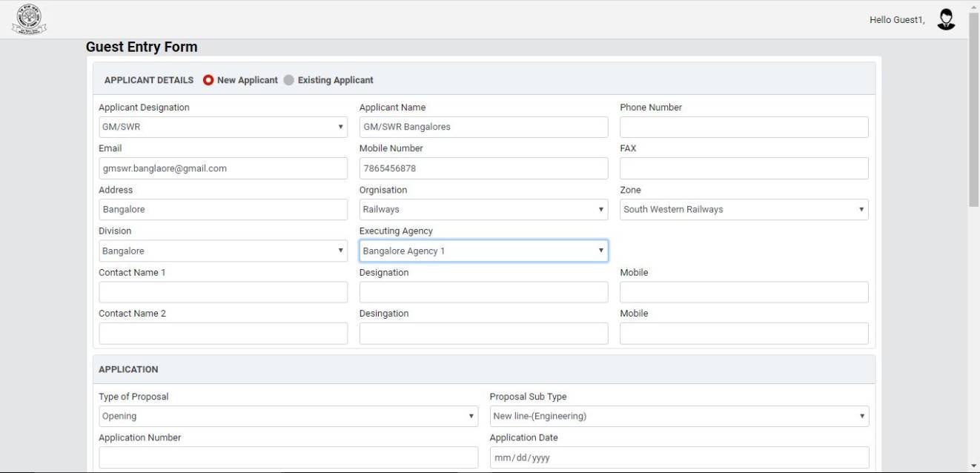Screen dimensions: 980x473
Task: Open the Applicant Designation dropdown
Action: pos(222,127)
